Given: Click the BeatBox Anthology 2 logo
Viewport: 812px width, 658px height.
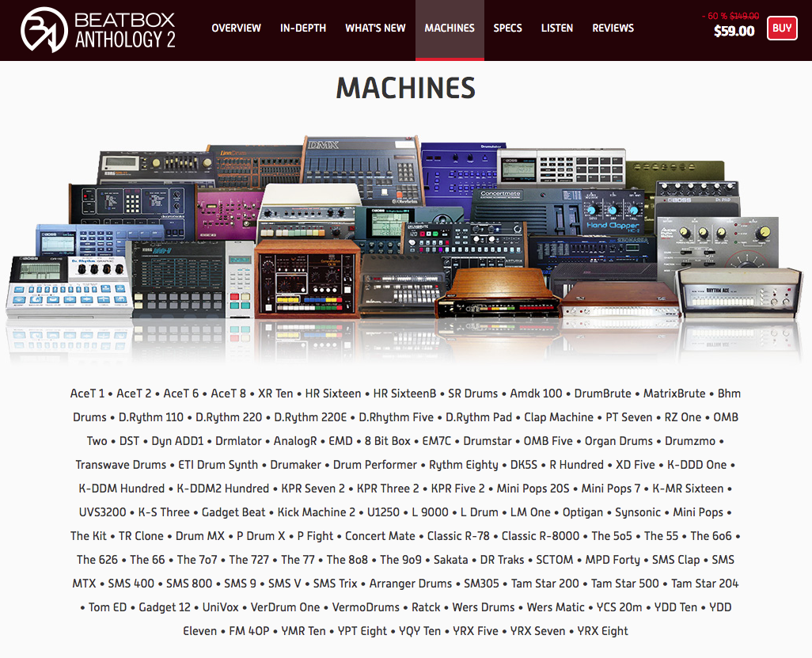Looking at the screenshot, I should click(98, 29).
